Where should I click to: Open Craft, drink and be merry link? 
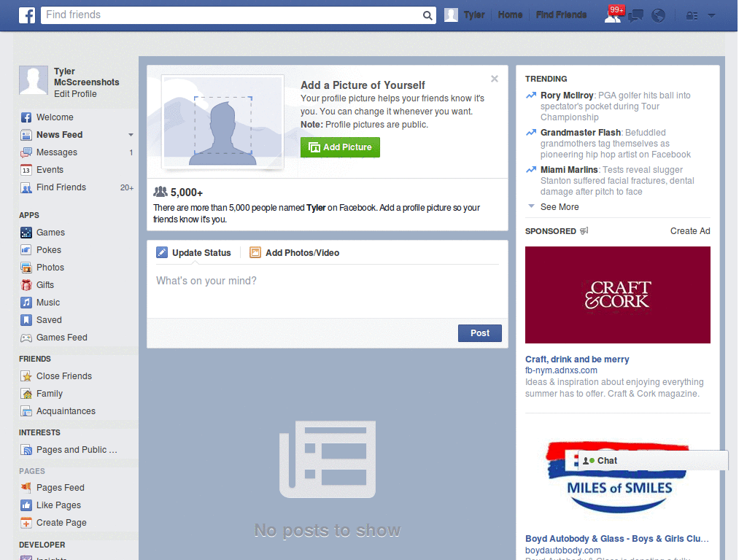pyautogui.click(x=577, y=359)
